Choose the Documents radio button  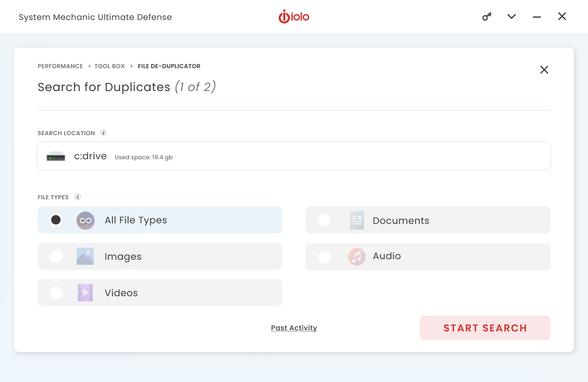coord(324,220)
